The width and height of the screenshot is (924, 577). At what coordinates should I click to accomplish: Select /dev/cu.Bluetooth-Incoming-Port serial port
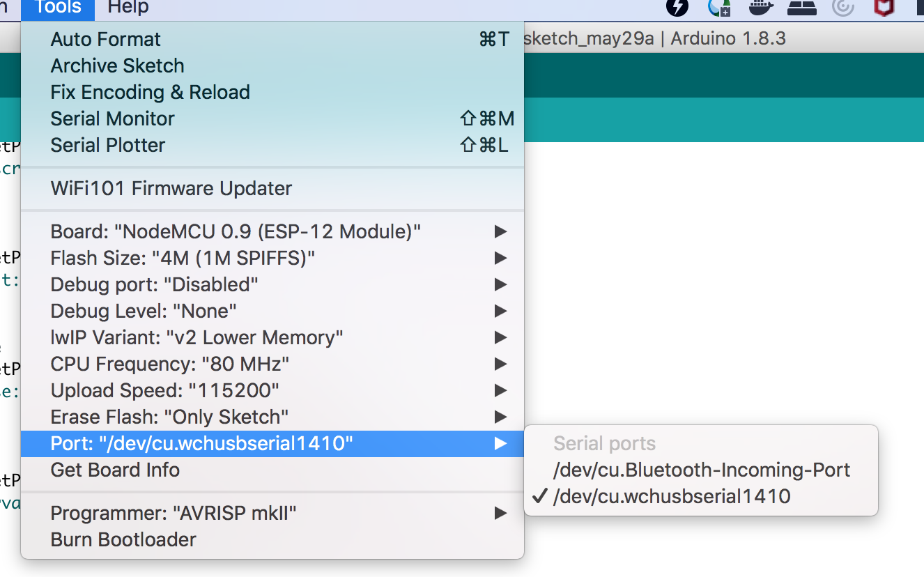pyautogui.click(x=701, y=470)
